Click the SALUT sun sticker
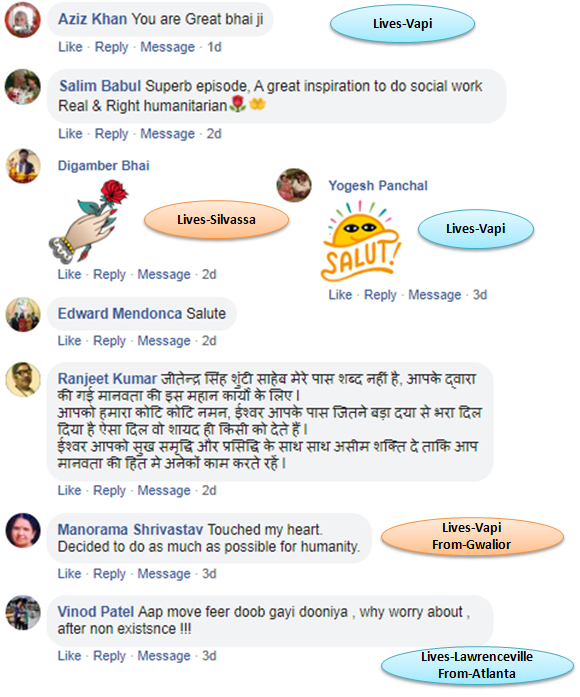This screenshot has height=697, width=580. tap(360, 241)
